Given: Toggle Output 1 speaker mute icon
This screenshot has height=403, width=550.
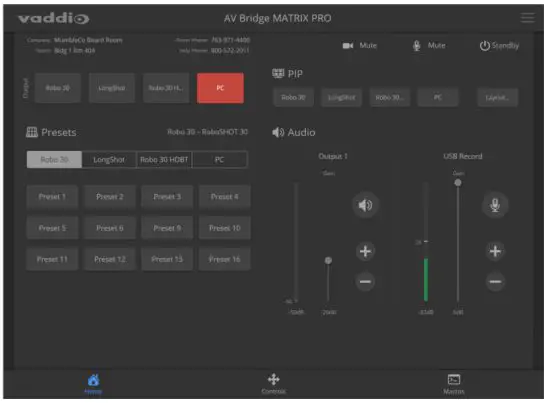Looking at the screenshot, I should point(365,205).
